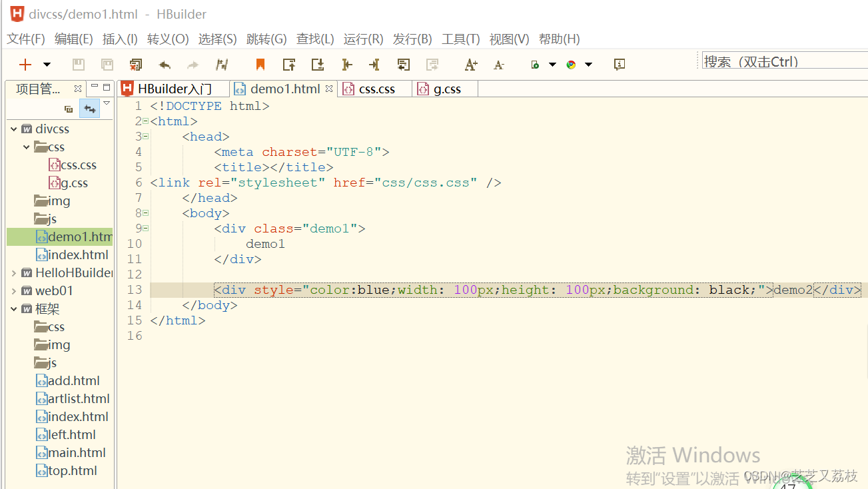Expand the HelloHBuilder project

[x=14, y=273]
